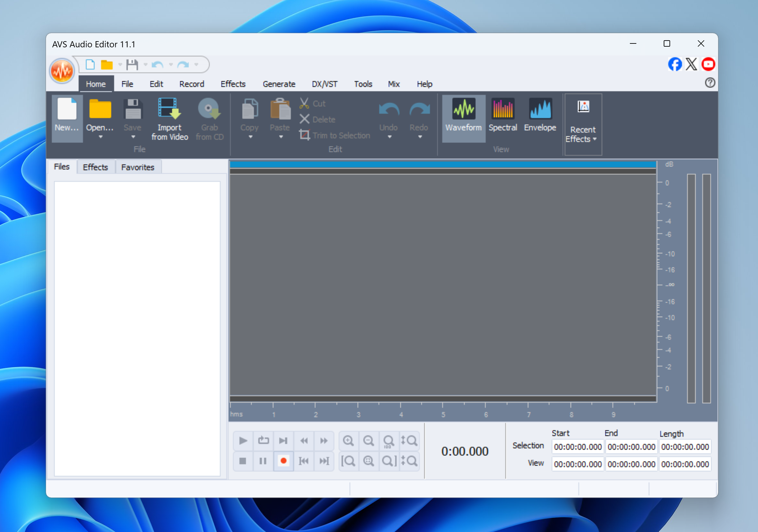This screenshot has width=758, height=532.
Task: Click the Fast forward button
Action: (324, 440)
